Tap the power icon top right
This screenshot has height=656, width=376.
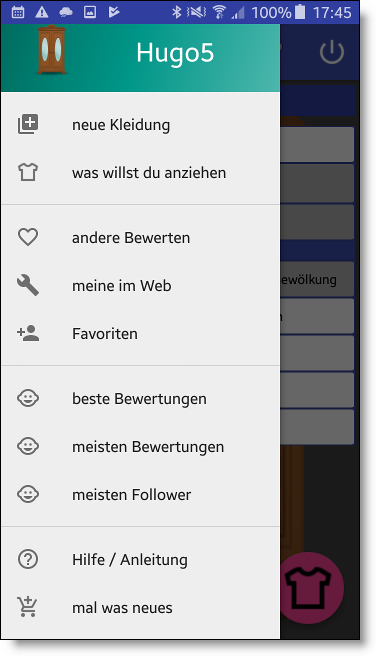[332, 52]
